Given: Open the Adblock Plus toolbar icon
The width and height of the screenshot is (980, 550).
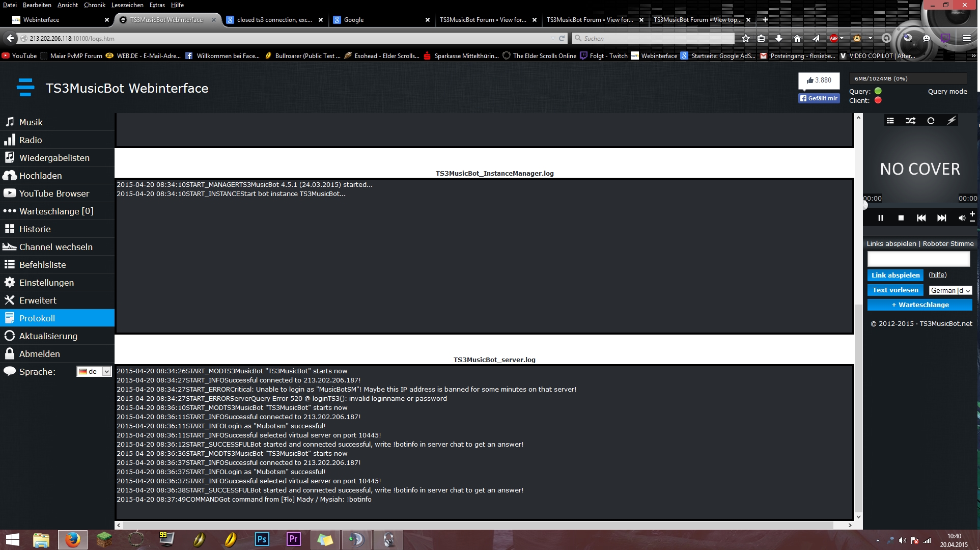Looking at the screenshot, I should pyautogui.click(x=834, y=38).
